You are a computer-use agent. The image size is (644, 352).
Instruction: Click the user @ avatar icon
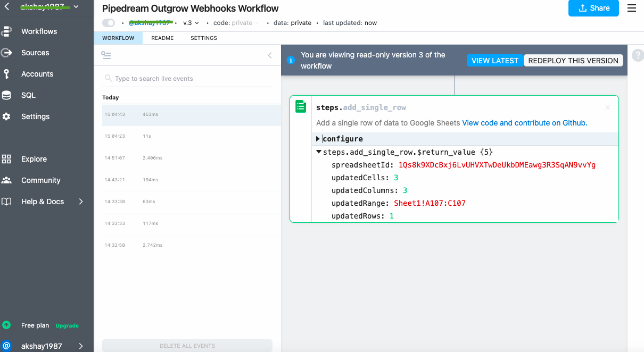[x=6, y=346]
